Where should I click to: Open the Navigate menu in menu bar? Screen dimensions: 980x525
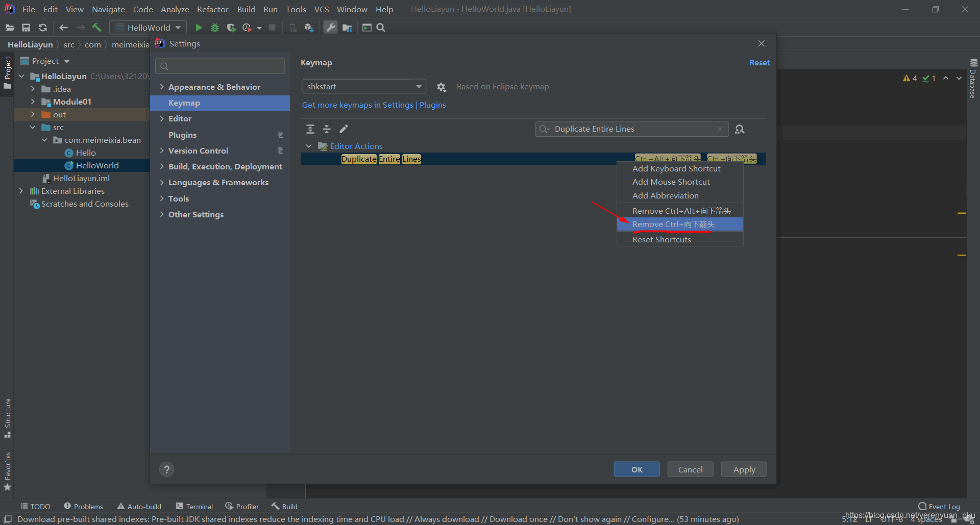(x=108, y=9)
